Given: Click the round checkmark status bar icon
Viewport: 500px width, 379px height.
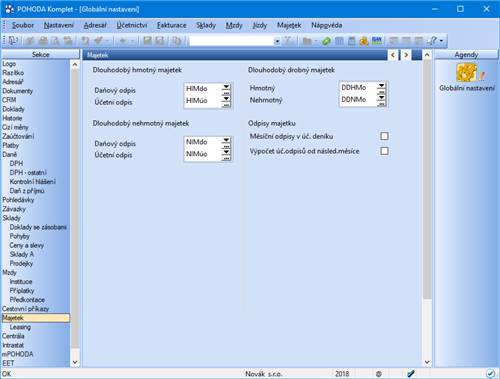Looking at the screenshot, I should [490, 374].
